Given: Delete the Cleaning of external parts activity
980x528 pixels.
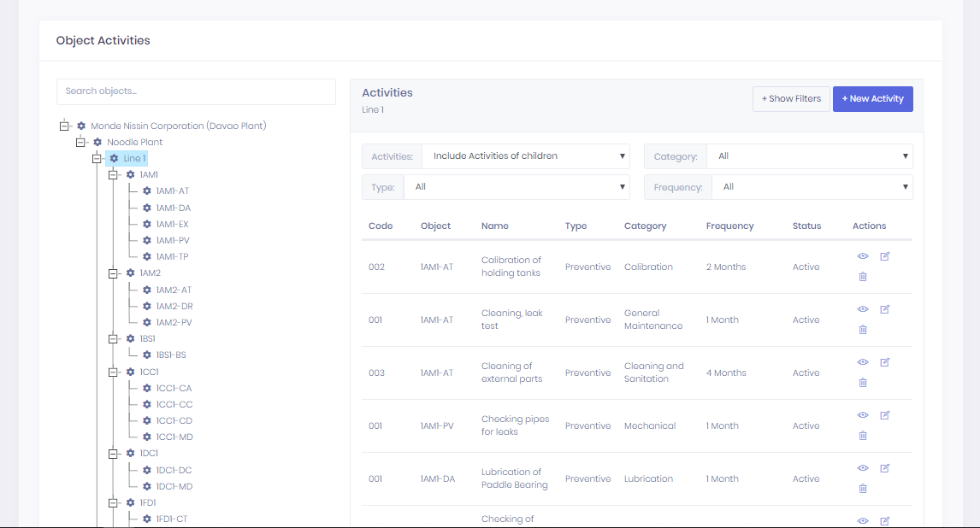Looking at the screenshot, I should 863,383.
